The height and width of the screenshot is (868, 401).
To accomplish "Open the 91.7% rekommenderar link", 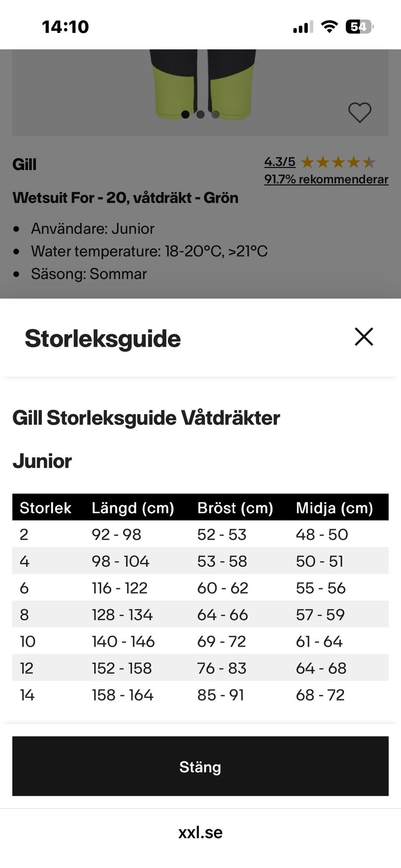I will click(x=326, y=179).
